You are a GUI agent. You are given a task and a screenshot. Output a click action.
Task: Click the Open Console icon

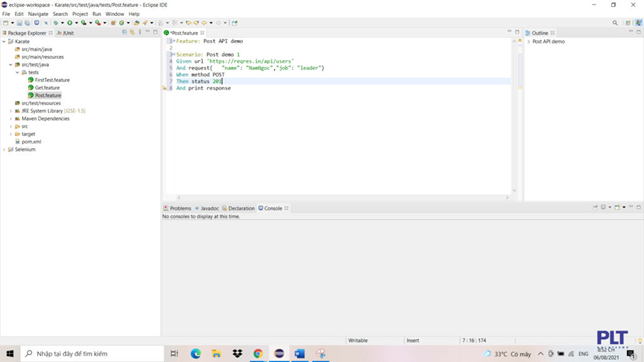[617, 207]
